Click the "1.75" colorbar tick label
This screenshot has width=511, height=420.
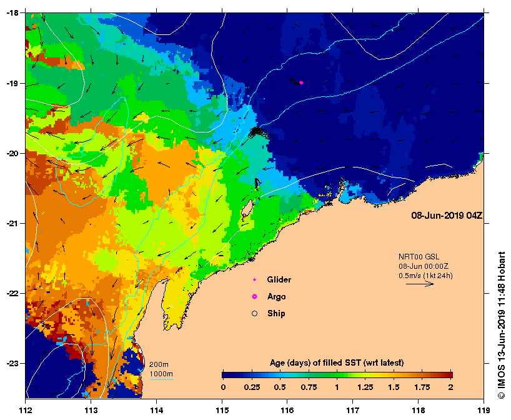pos(422,387)
